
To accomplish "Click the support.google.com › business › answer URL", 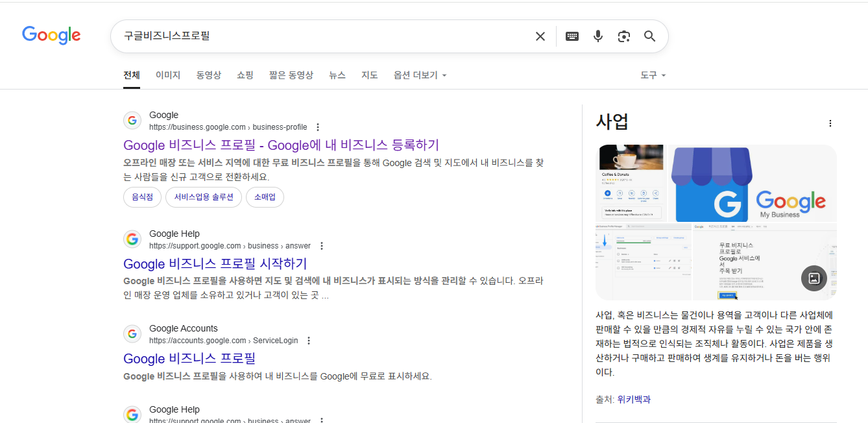I will tap(230, 246).
